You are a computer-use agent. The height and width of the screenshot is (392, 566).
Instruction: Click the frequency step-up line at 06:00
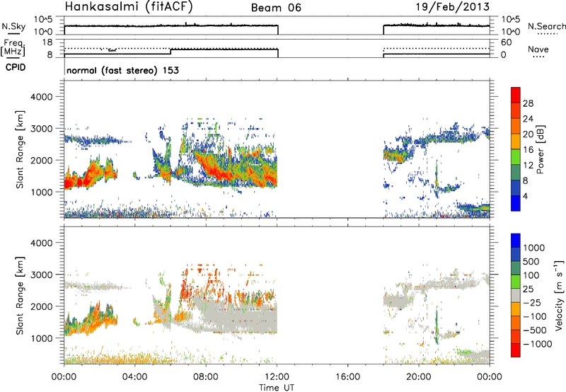click(171, 52)
